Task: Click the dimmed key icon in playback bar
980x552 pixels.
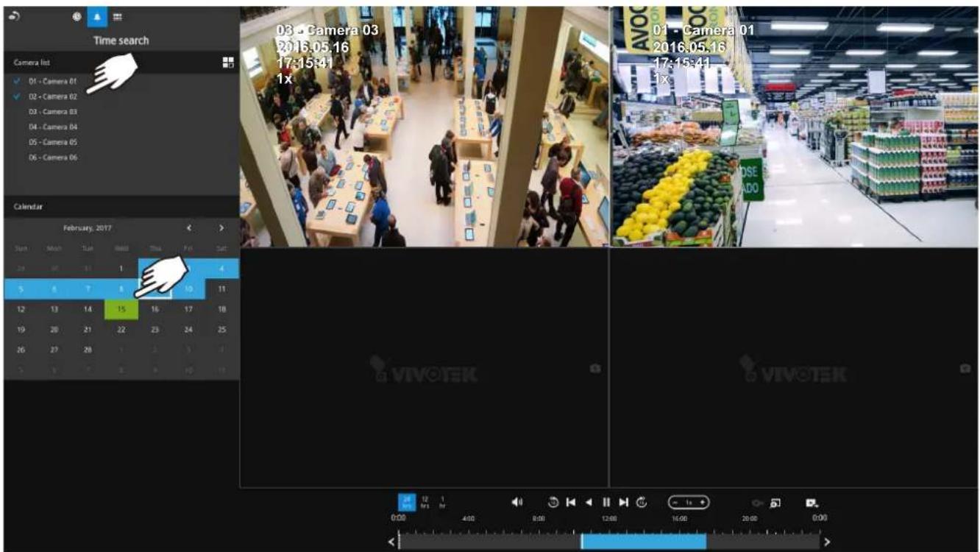Action: [x=758, y=503]
